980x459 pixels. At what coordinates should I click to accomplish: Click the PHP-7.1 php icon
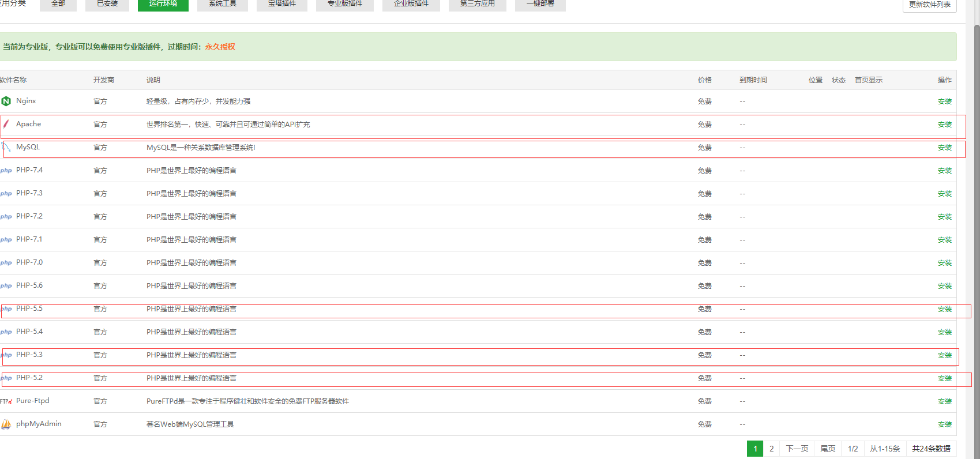click(x=6, y=240)
